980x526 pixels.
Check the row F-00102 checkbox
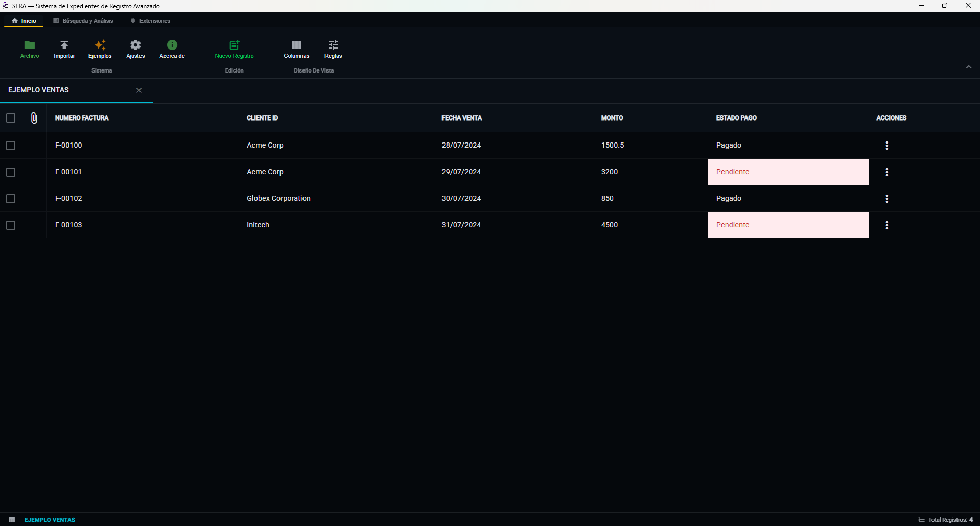11,199
